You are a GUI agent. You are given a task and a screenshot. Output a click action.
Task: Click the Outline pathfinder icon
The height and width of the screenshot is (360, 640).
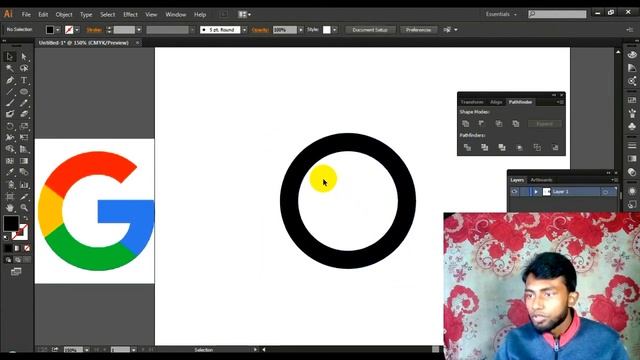coord(537,147)
